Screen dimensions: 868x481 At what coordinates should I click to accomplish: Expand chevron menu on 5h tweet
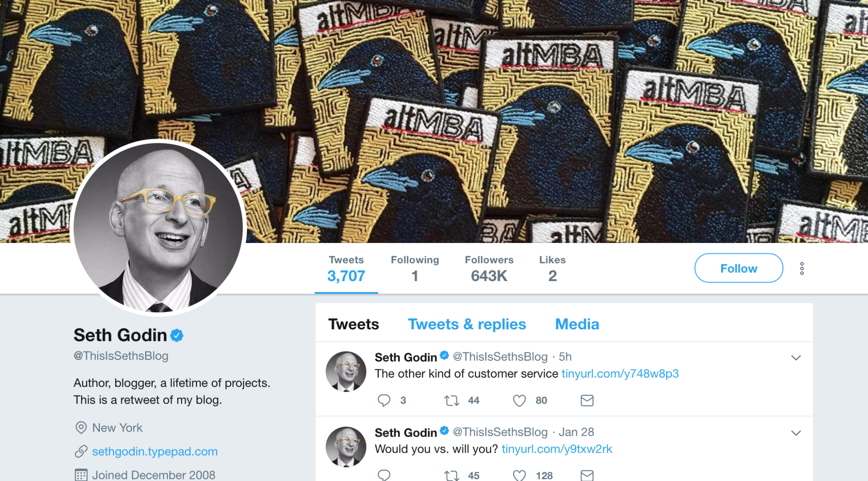tap(795, 358)
